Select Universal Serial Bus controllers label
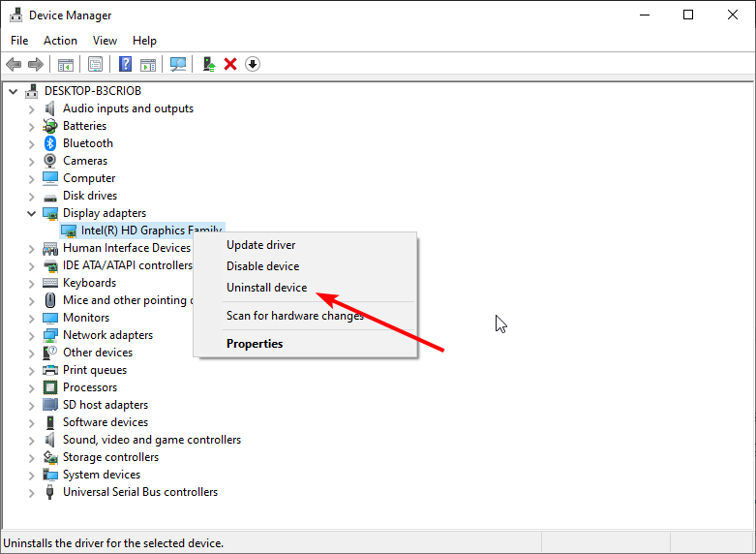The height and width of the screenshot is (554, 756). (140, 492)
